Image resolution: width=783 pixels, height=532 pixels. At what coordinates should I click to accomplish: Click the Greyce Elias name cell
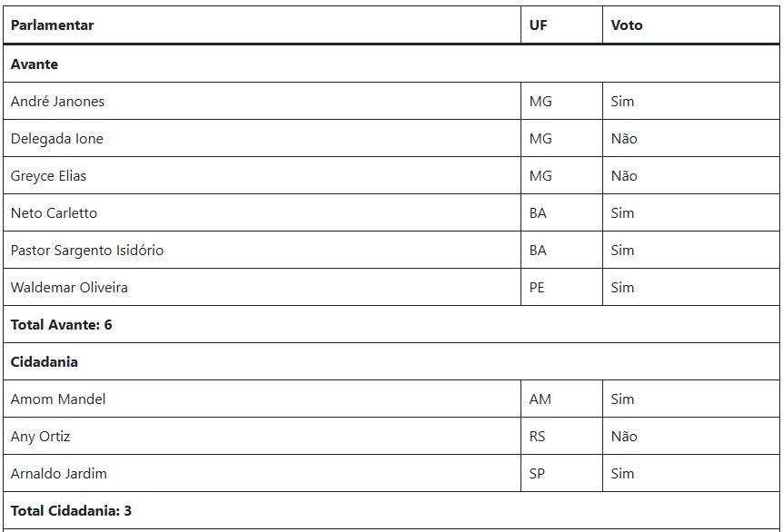pos(262,176)
